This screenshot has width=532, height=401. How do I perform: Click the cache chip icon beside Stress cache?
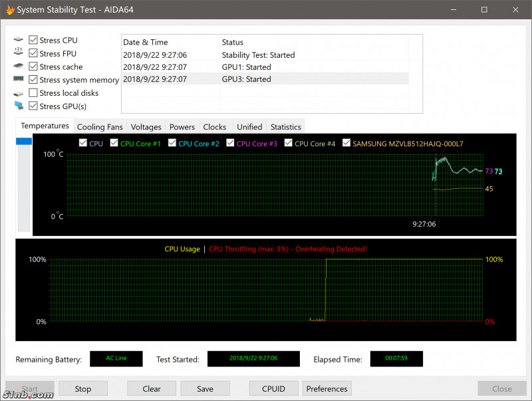(x=19, y=65)
